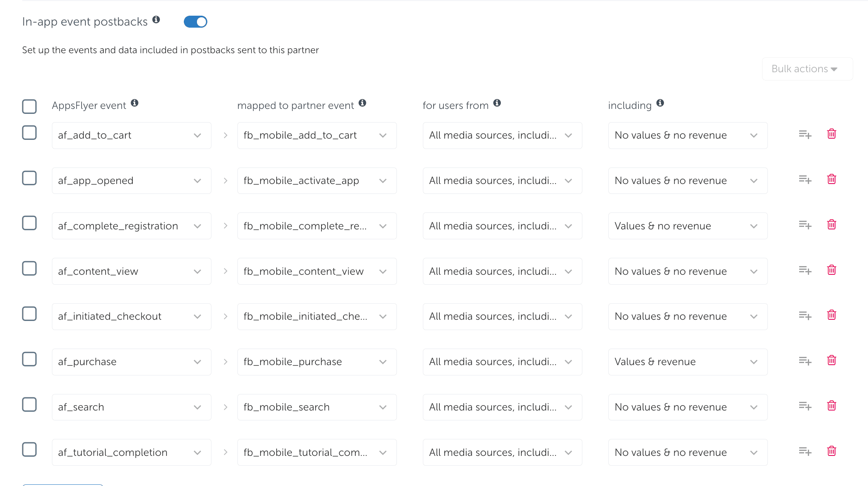868x486 pixels.
Task: Click info icon next to AppsFlyer event
Action: [135, 103]
